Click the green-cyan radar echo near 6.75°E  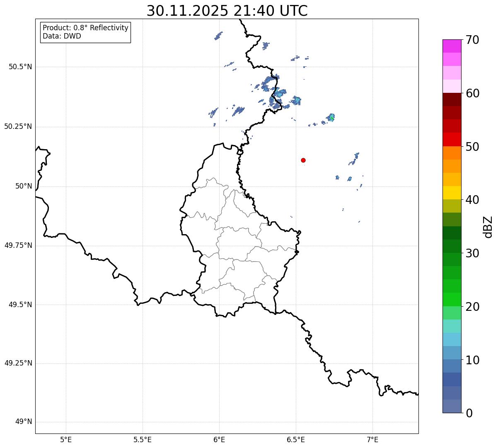click(331, 117)
